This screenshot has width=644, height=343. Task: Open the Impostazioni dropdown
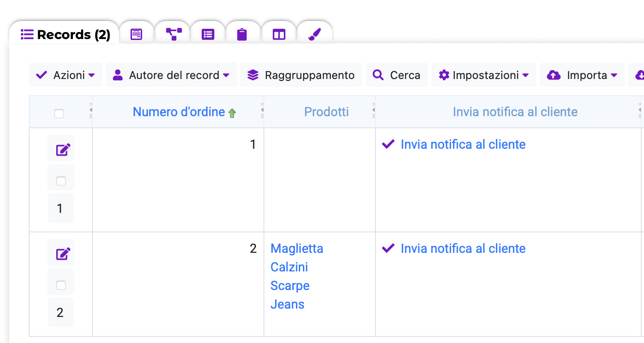click(x=484, y=75)
